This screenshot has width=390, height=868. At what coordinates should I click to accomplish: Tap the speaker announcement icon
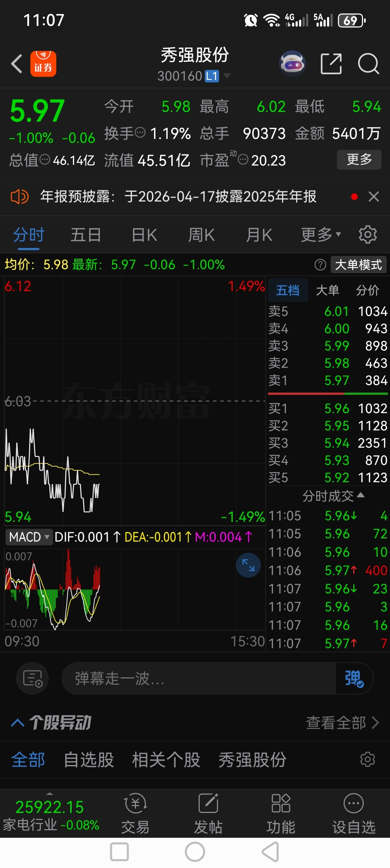[x=19, y=197]
